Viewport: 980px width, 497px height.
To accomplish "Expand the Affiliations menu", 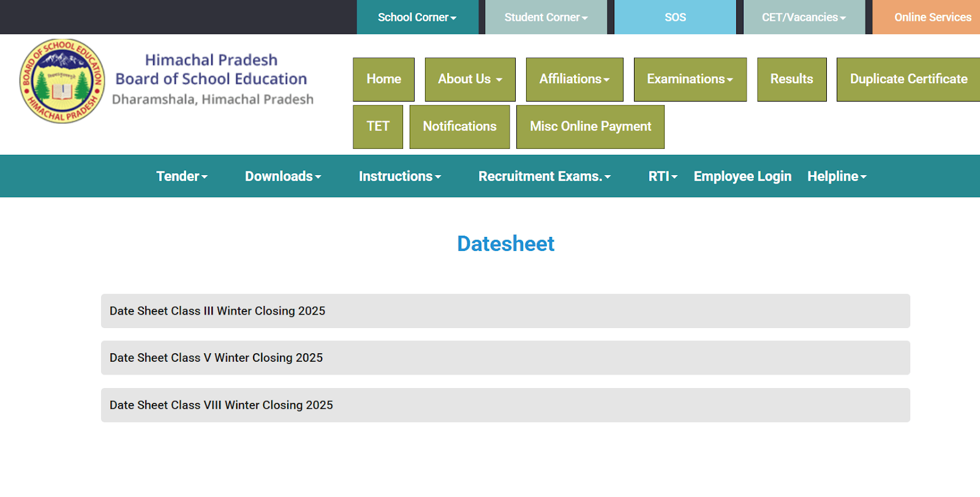I will coord(575,79).
